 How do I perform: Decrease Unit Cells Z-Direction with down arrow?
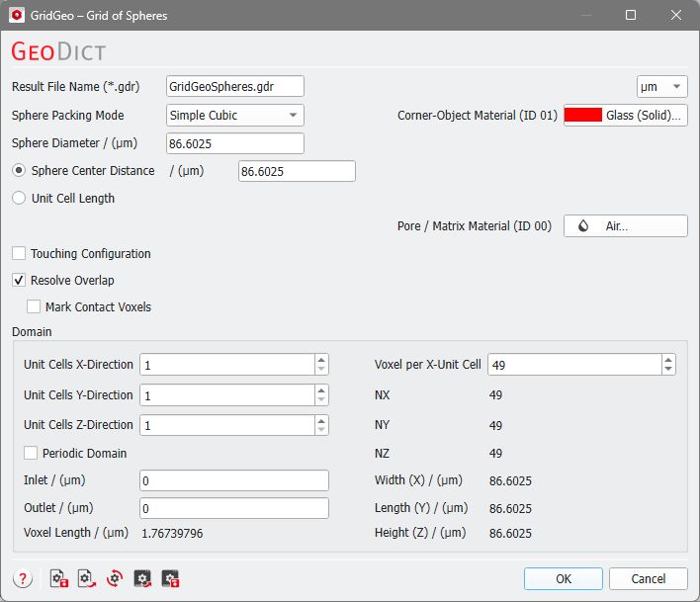pyautogui.click(x=321, y=430)
